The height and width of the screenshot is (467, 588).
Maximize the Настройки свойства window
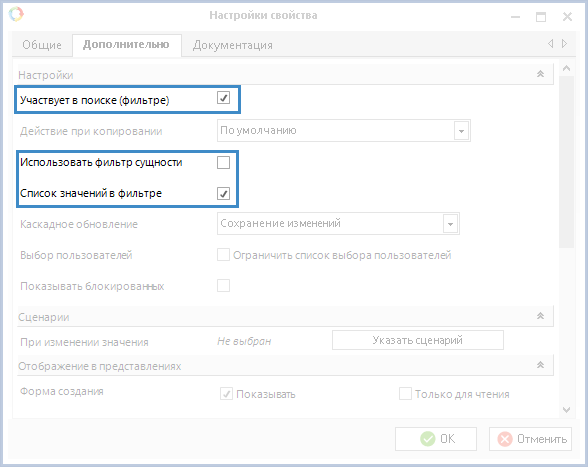(x=541, y=17)
